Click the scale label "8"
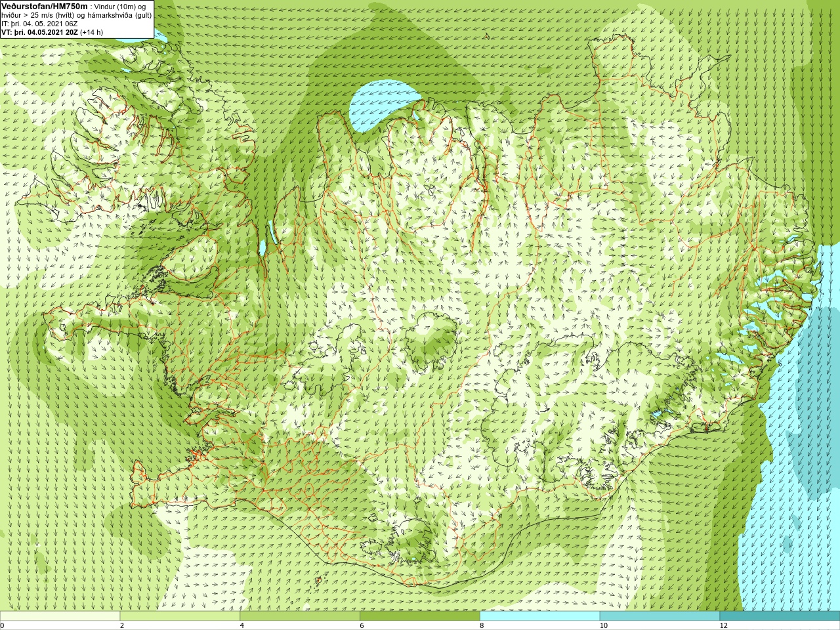This screenshot has width=840, height=630. pyautogui.click(x=482, y=625)
